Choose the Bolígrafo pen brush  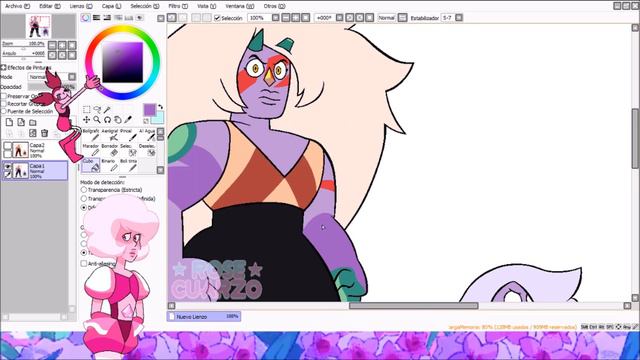91,135
